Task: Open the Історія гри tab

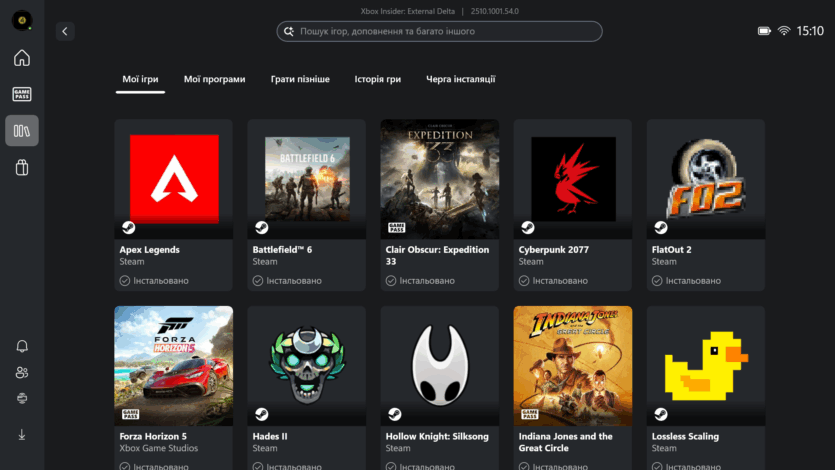Action: (377, 79)
